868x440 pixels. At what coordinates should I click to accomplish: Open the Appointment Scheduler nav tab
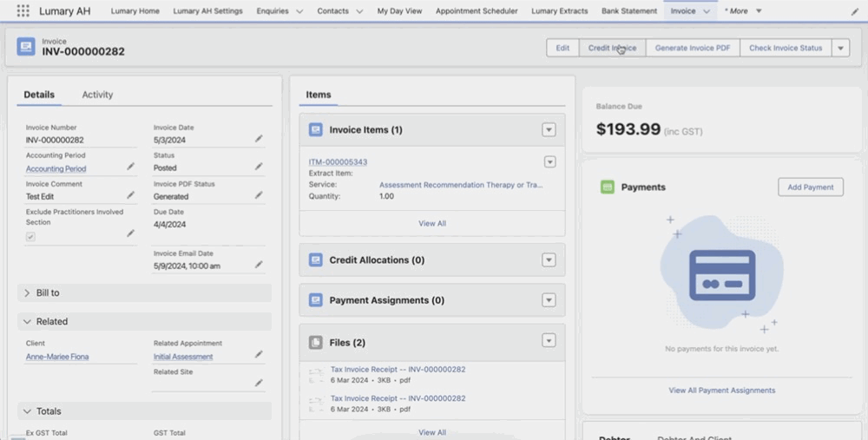tap(477, 11)
